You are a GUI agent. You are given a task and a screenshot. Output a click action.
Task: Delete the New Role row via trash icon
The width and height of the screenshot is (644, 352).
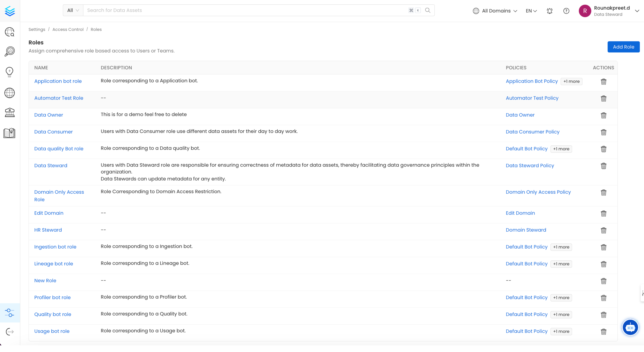[603, 281]
